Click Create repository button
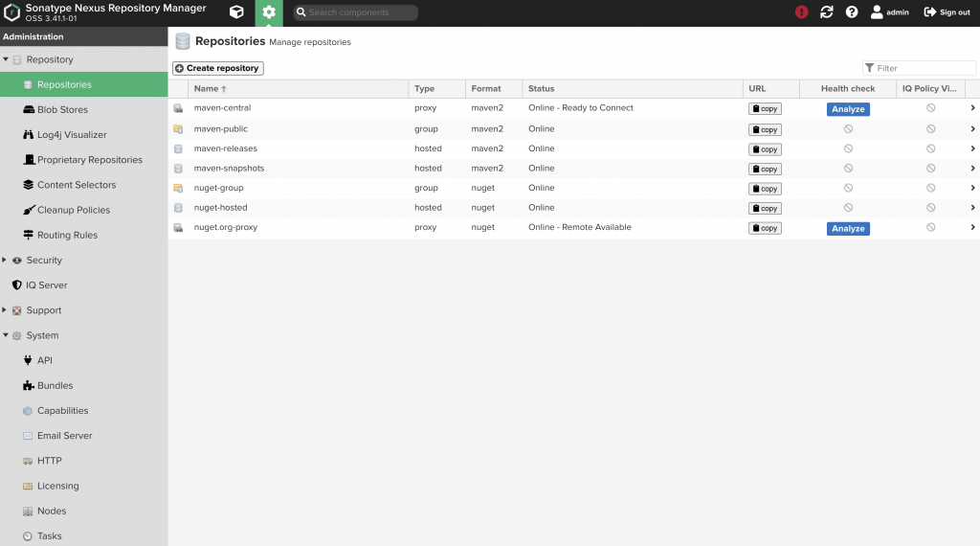980x546 pixels. click(x=218, y=68)
